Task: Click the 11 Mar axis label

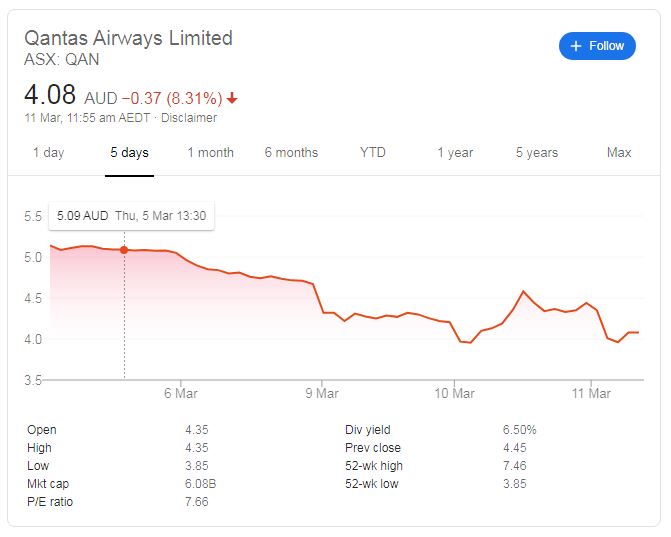Action: (591, 393)
